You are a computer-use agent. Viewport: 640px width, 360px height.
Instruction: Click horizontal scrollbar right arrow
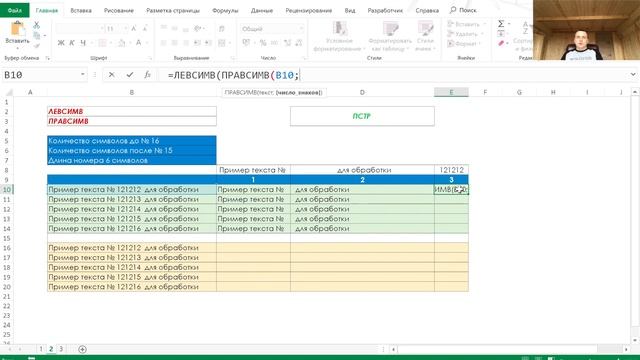(x=626, y=349)
